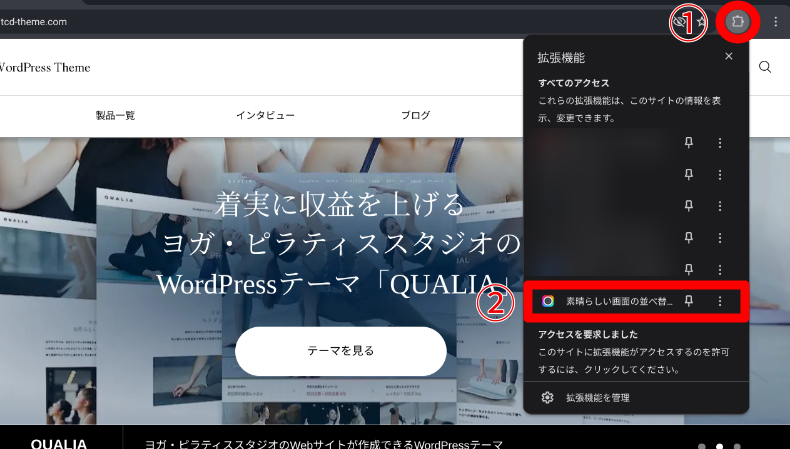Screen dimensions: 790x449
Task: Pin the 素晴らしい画面の並べ替 extension
Action: coord(689,301)
